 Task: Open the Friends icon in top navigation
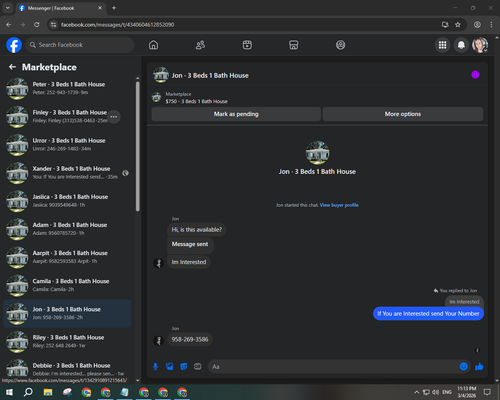click(x=200, y=45)
